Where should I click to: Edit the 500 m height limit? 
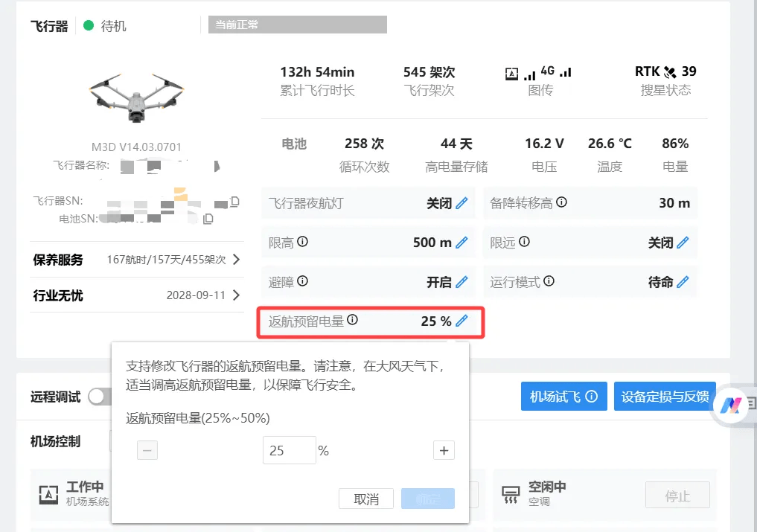pyautogui.click(x=461, y=243)
